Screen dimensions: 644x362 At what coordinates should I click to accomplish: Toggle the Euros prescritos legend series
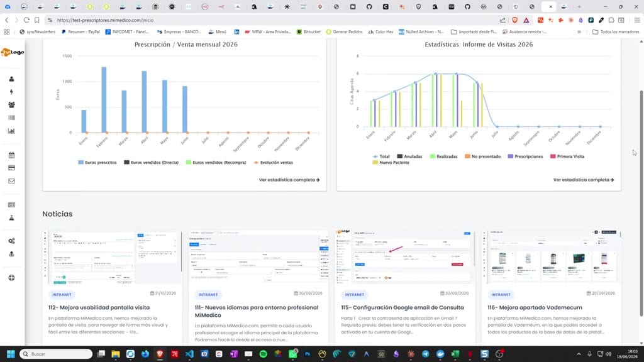tap(97, 163)
